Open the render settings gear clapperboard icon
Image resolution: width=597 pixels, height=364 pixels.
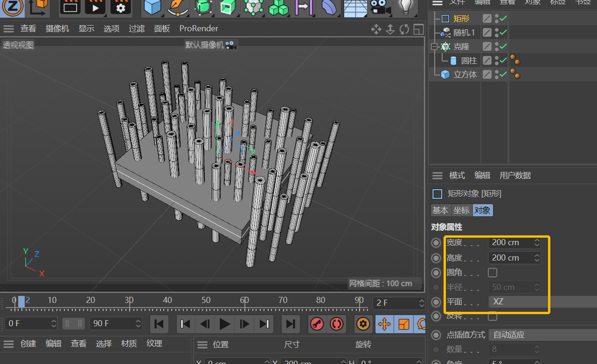pos(120,7)
